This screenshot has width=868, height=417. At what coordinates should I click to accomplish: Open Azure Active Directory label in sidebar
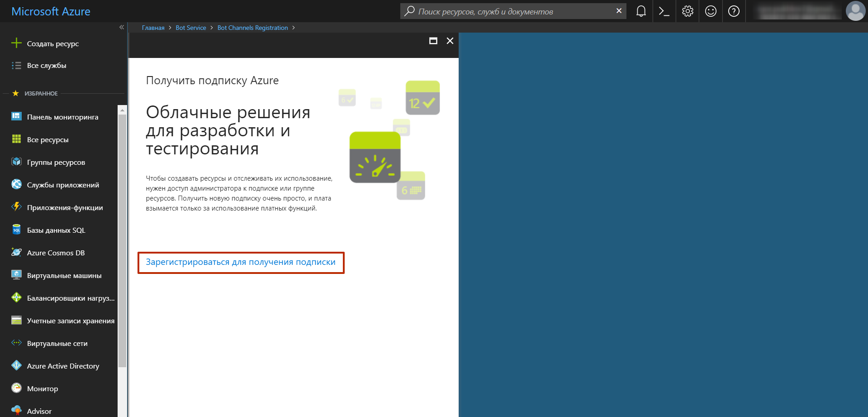(x=63, y=366)
